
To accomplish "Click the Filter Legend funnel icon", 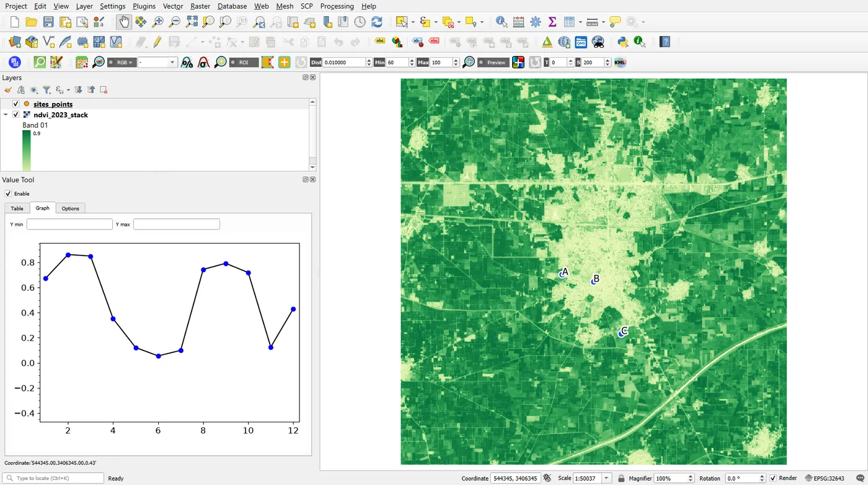I will tap(46, 90).
